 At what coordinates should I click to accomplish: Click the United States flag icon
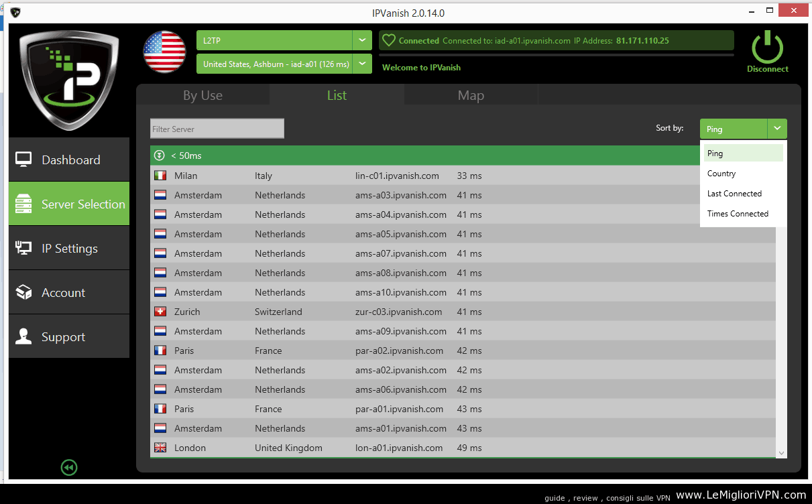click(164, 52)
